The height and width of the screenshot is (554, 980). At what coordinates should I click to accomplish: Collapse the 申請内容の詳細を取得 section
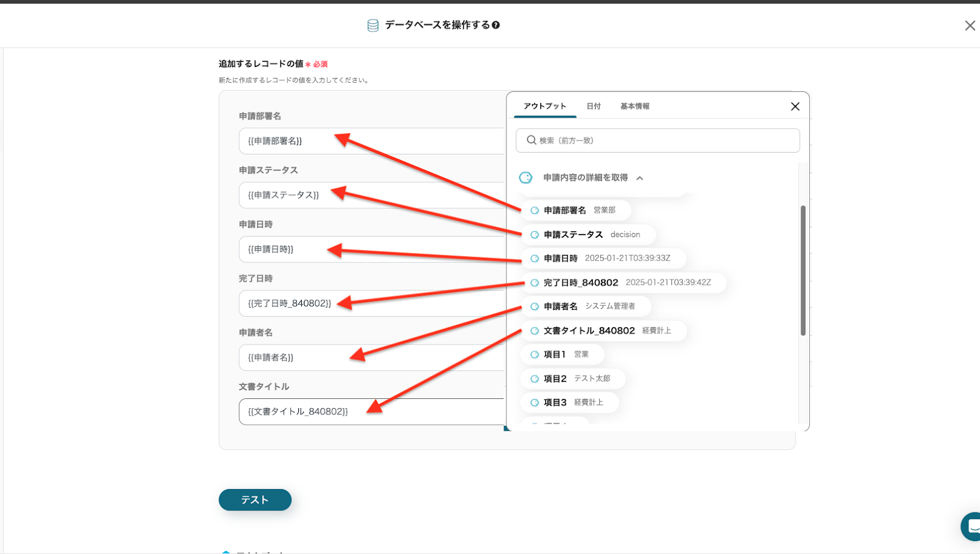tap(639, 178)
